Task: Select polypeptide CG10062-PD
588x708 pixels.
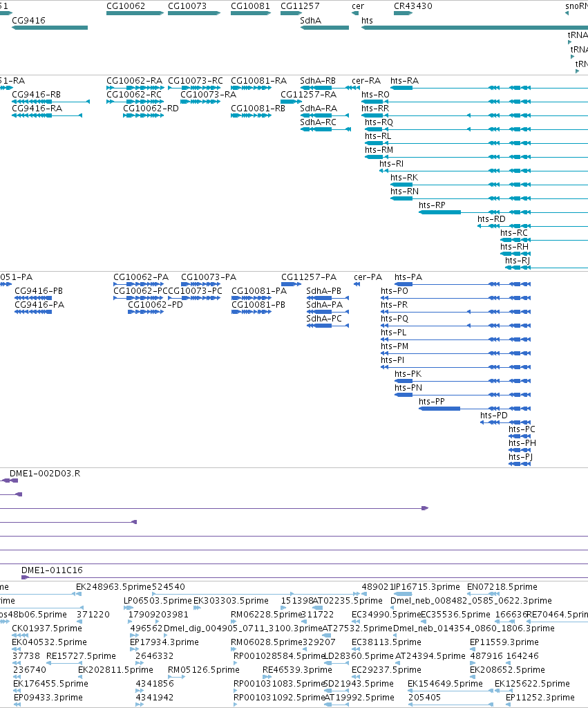Action: pyautogui.click(x=146, y=312)
